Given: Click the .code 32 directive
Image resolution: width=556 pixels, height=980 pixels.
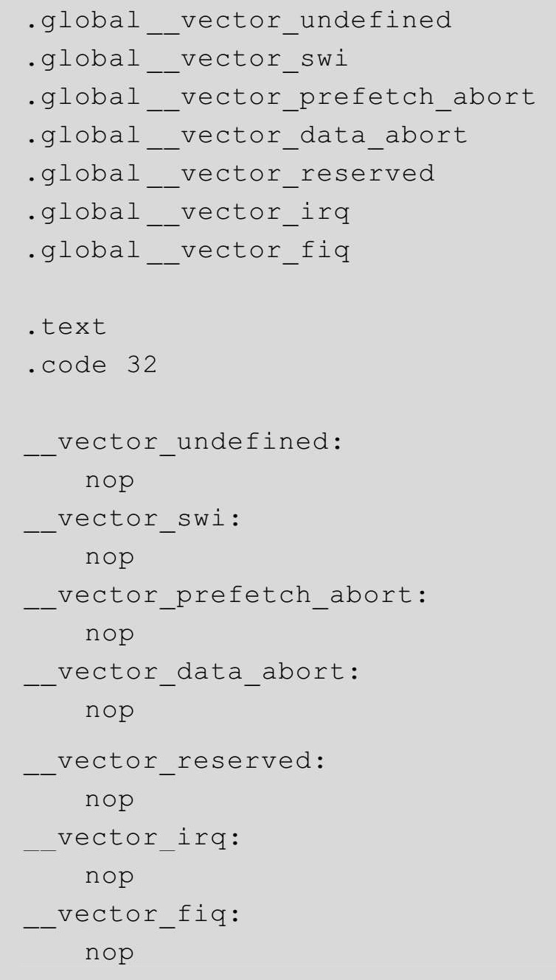Looking at the screenshot, I should pyautogui.click(x=91, y=365).
